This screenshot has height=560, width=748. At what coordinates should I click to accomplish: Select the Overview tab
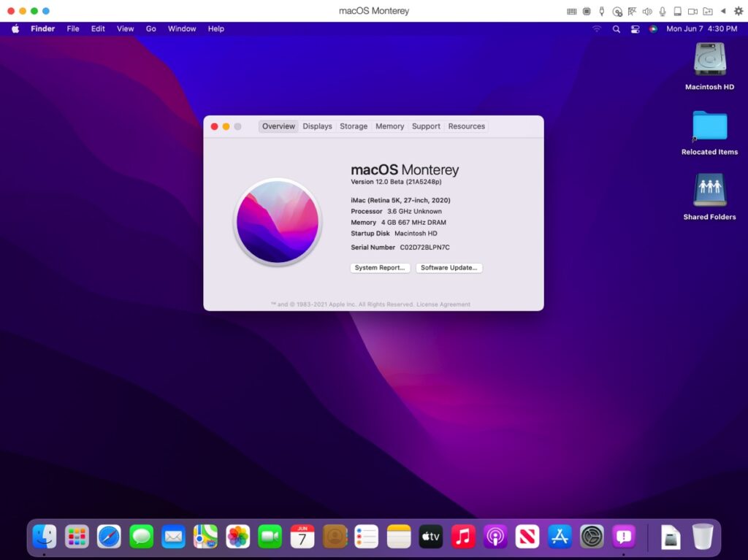click(x=278, y=126)
